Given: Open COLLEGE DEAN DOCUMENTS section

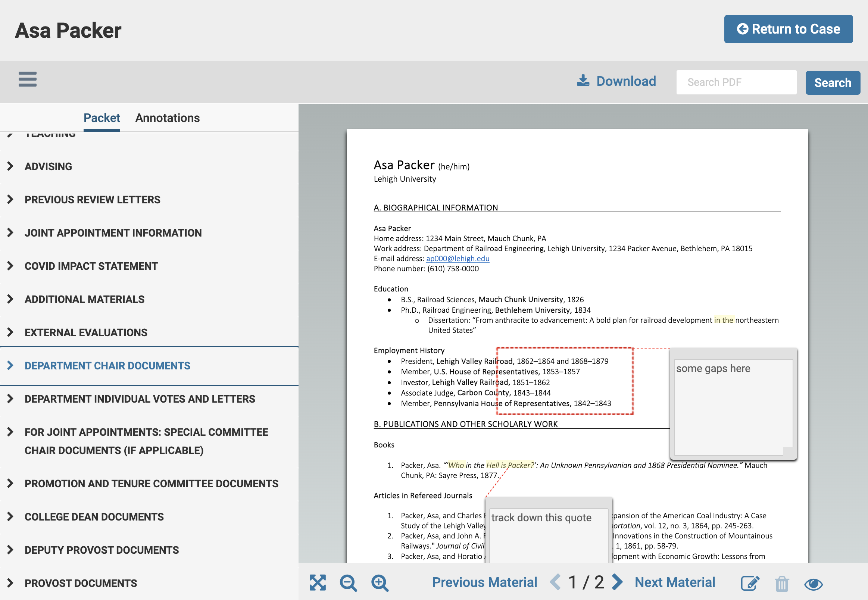Looking at the screenshot, I should 149,517.
